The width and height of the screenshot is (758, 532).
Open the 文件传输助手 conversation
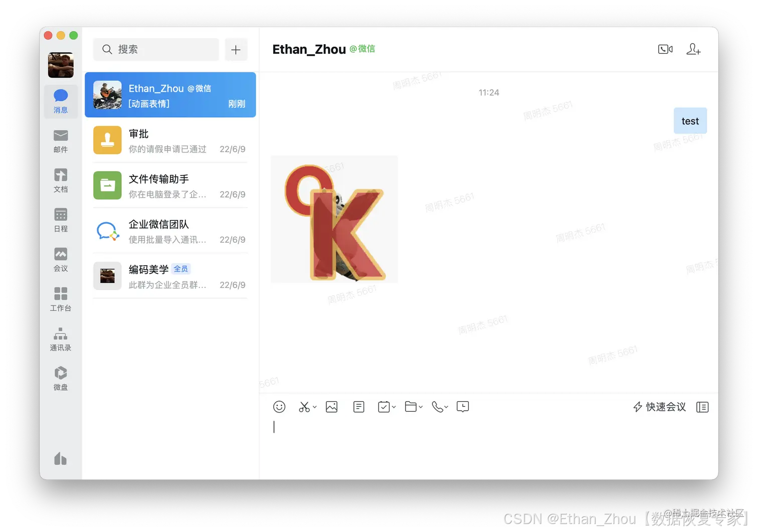coord(170,186)
